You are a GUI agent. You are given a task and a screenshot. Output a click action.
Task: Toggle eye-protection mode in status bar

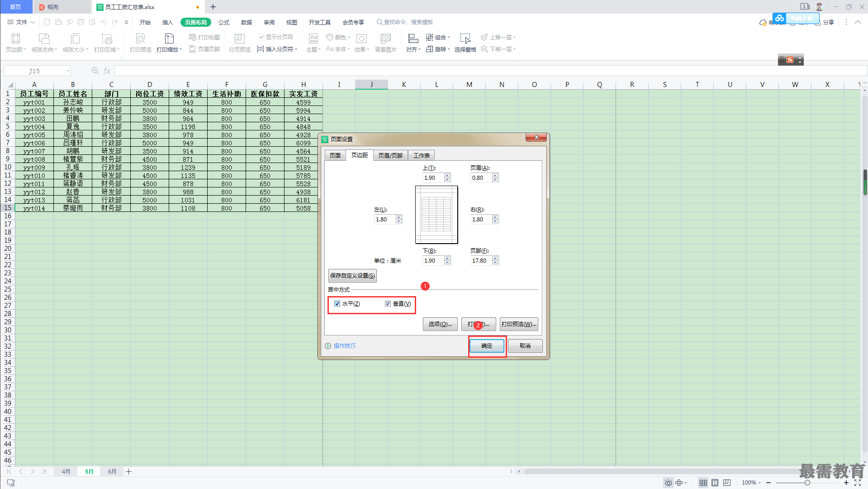(x=668, y=483)
